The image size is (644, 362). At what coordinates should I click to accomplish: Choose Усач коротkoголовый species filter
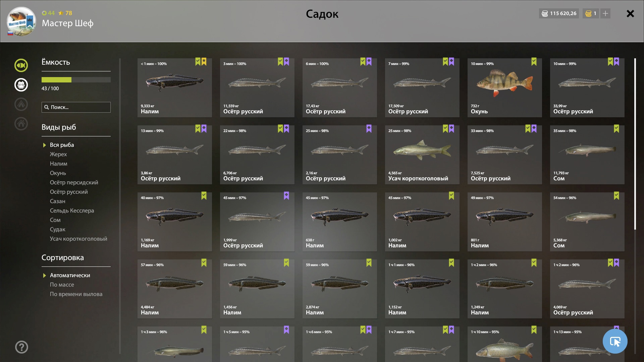(78, 239)
